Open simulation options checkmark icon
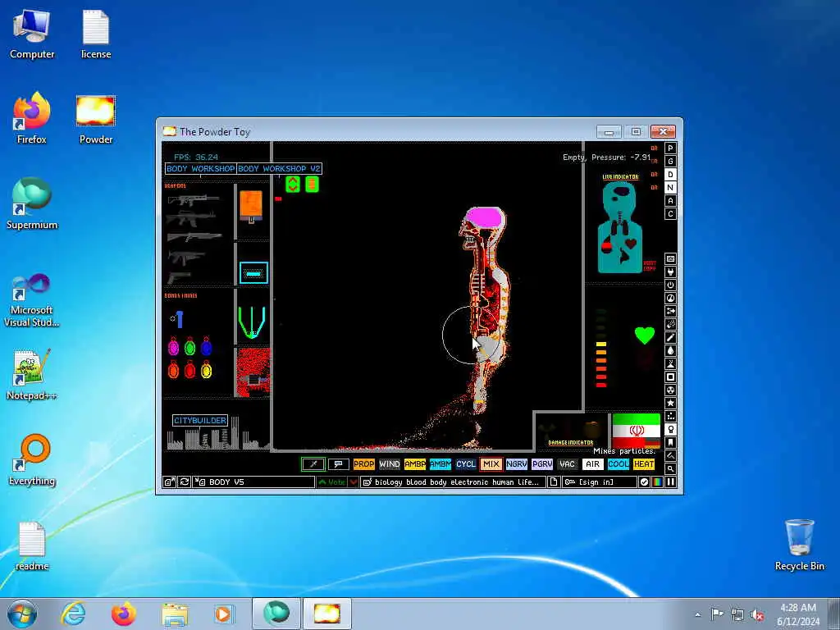This screenshot has height=630, width=840. coord(644,482)
